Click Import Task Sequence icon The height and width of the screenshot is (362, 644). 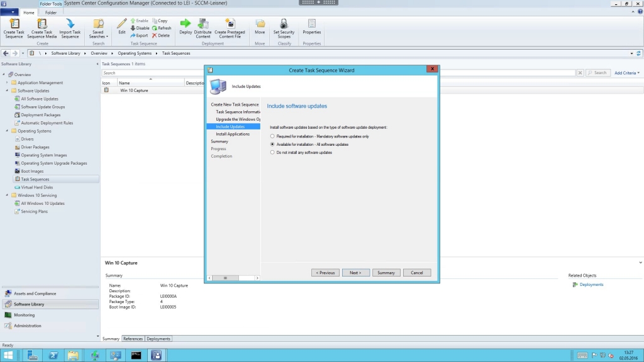click(70, 28)
